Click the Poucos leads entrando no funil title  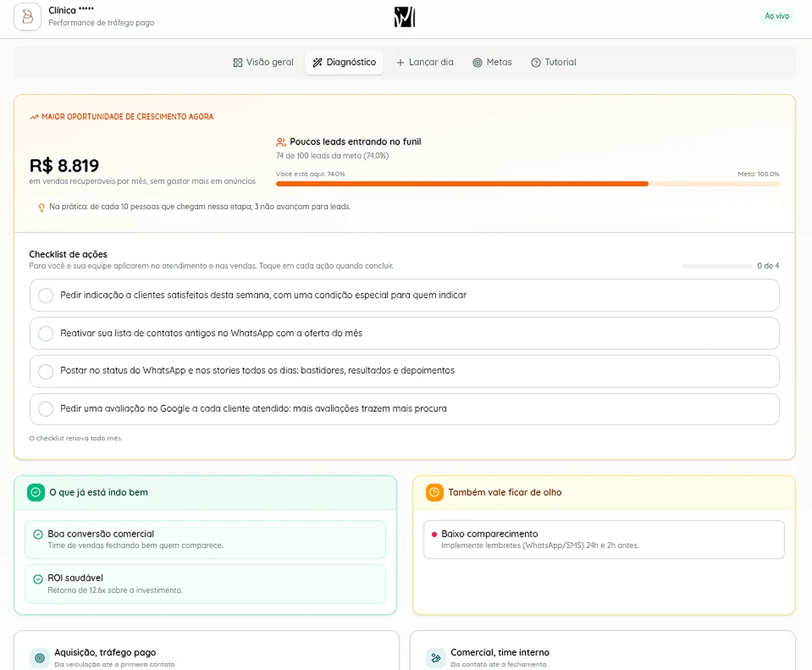pos(355,142)
